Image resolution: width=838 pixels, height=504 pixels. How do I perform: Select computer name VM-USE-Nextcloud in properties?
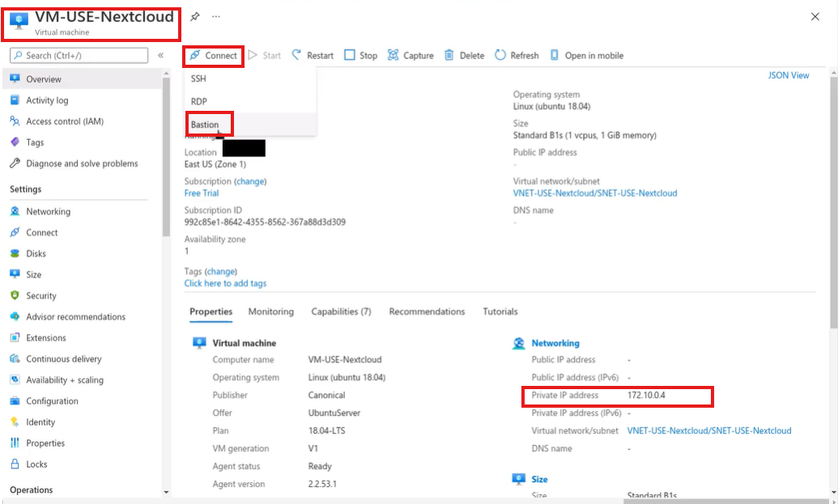click(345, 360)
